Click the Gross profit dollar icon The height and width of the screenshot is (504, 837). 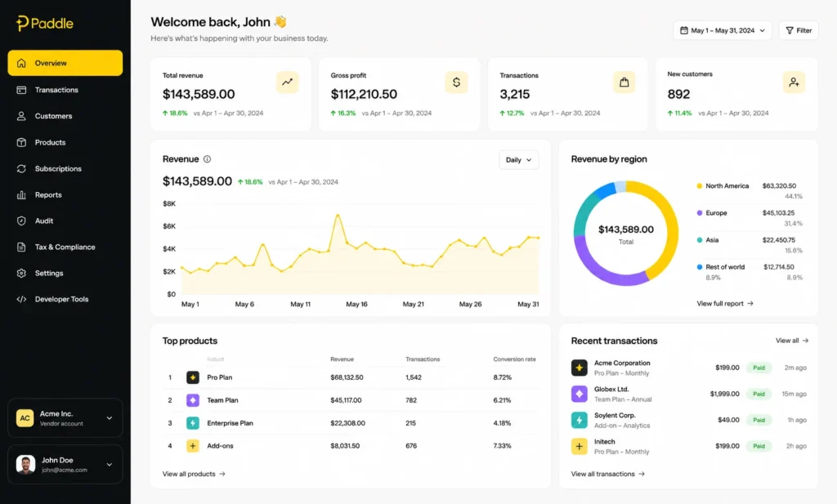point(456,83)
